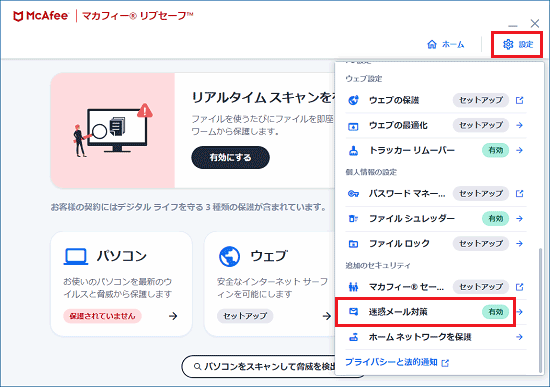Click the パスワード マネージャー key icon
Image resolution: width=550 pixels, height=387 pixels.
pyautogui.click(x=353, y=194)
